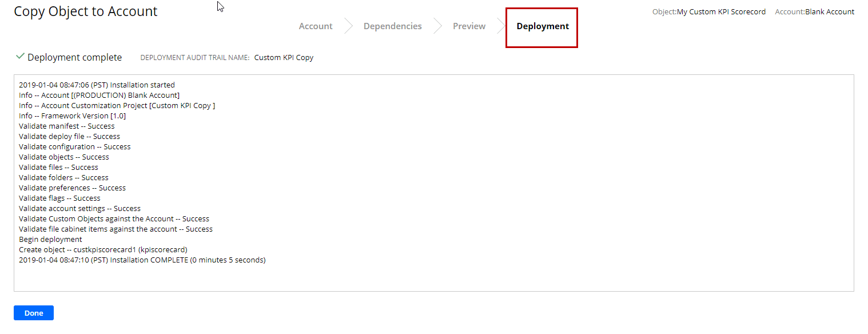
Task: Click the green Deployment complete checkmark icon
Action: click(21, 57)
